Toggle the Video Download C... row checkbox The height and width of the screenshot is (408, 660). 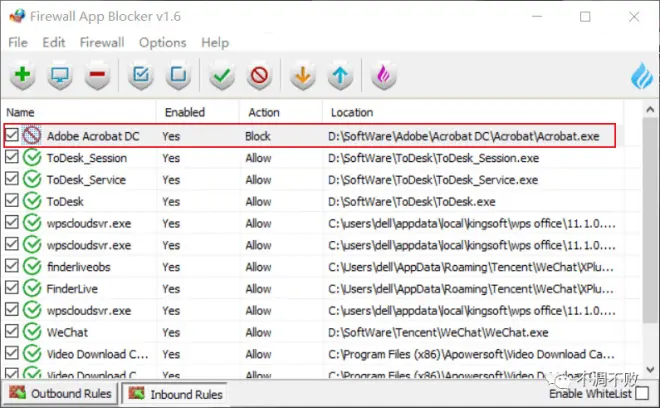(x=12, y=353)
